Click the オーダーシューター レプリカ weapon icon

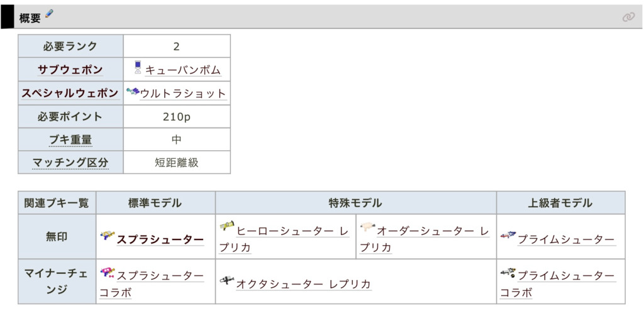click(x=367, y=227)
